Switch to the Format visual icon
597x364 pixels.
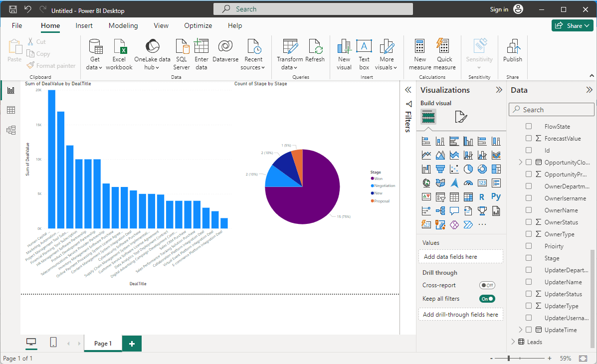click(460, 117)
